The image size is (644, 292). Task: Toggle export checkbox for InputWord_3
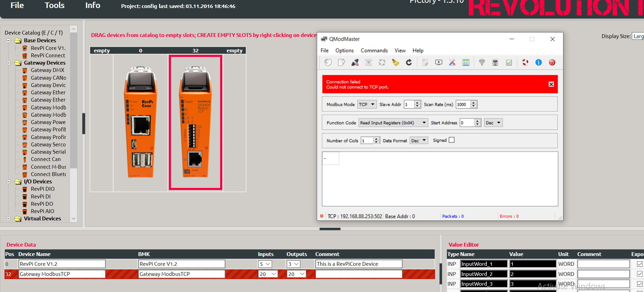point(640,284)
